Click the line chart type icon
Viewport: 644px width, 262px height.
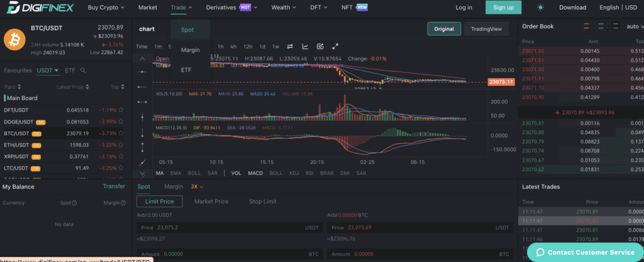(305, 47)
